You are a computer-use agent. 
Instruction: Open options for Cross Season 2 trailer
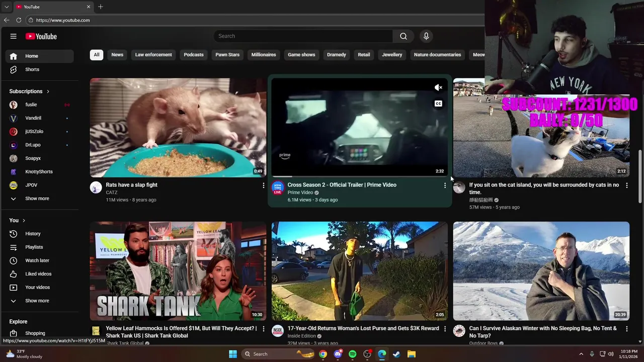point(445,186)
